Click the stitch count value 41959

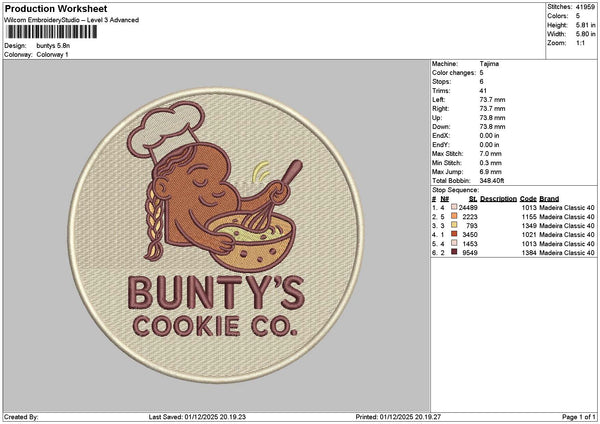click(x=585, y=7)
